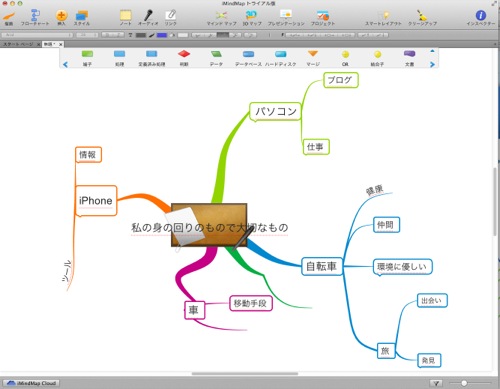This screenshot has width=500, height=389.
Task: Select the blue 処理 shape
Action: pos(119,54)
